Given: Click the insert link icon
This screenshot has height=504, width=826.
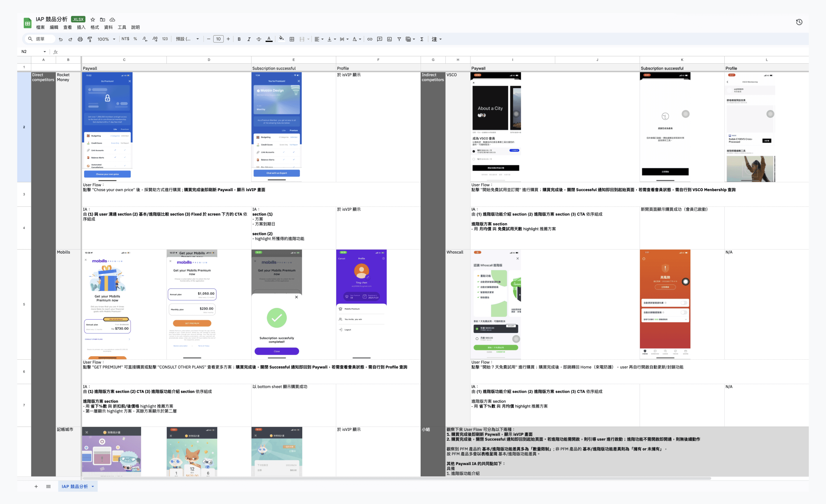Looking at the screenshot, I should tap(370, 39).
